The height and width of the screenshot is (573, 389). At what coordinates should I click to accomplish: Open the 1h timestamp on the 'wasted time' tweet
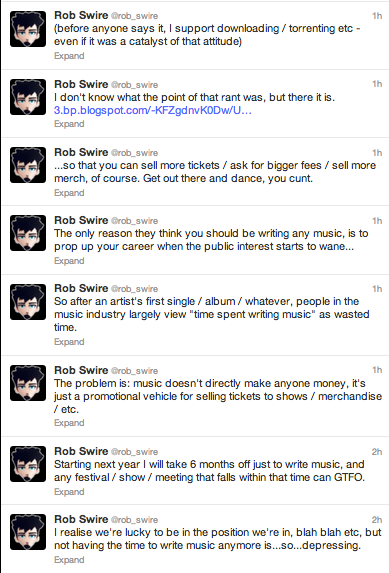coord(377,289)
